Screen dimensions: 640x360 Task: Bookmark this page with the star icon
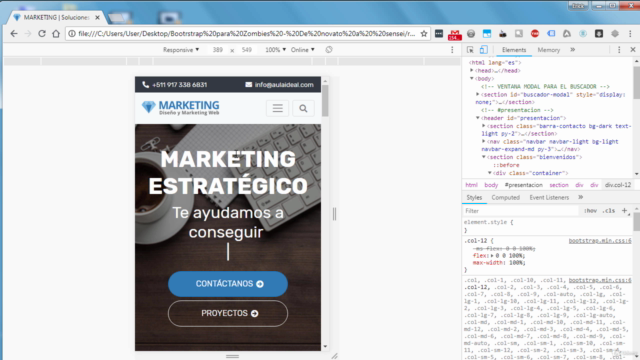coord(424,34)
